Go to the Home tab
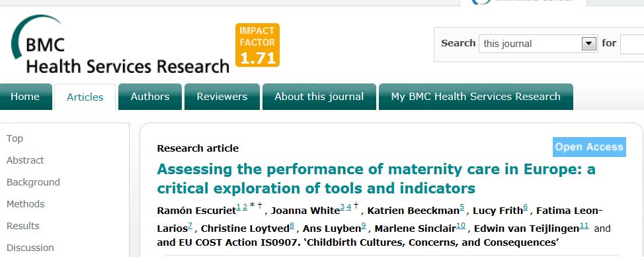Viewport: 644px width, 257px height. pyautogui.click(x=26, y=97)
